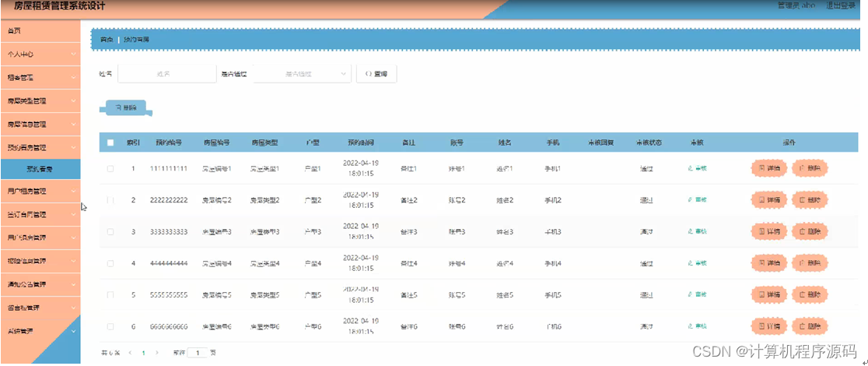Click the 手机1 cell

[x=553, y=168]
